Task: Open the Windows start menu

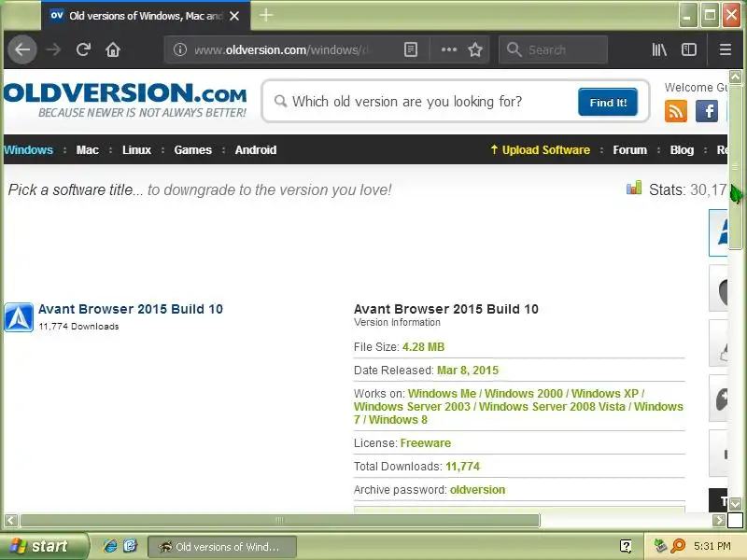Action: pyautogui.click(x=43, y=546)
